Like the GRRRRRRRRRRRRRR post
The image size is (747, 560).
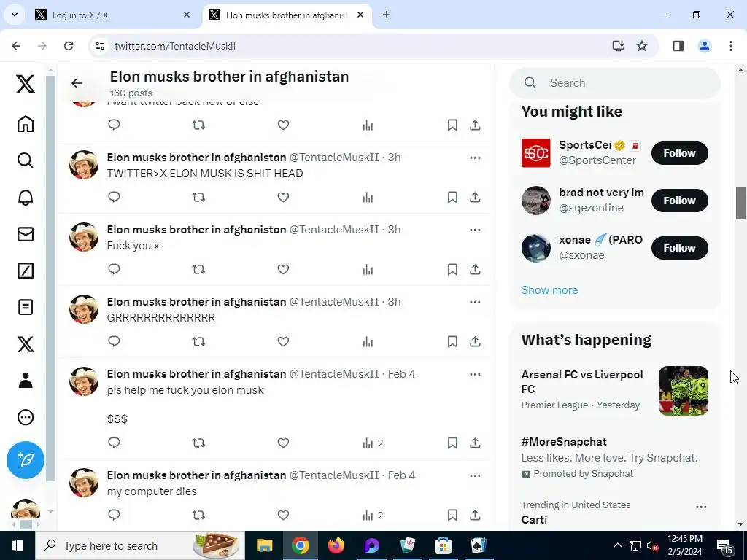tap(283, 341)
